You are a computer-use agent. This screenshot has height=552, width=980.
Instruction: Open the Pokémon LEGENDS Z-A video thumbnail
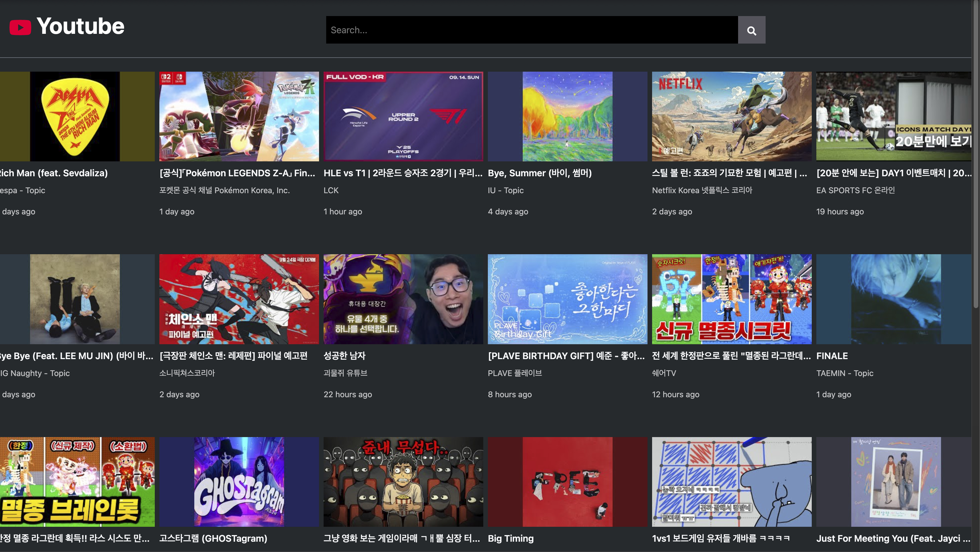tap(239, 116)
